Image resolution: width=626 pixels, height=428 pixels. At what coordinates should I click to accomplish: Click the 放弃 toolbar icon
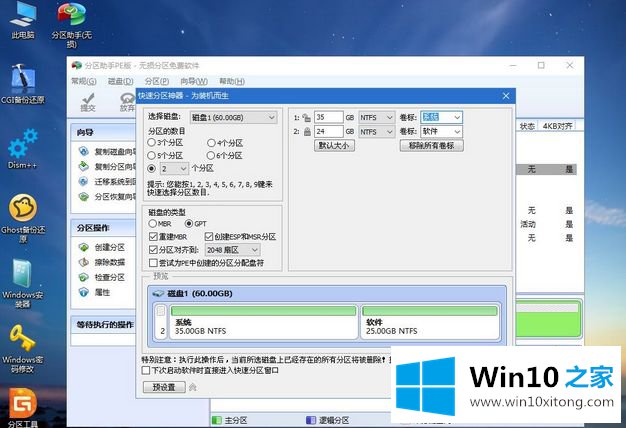click(127, 102)
